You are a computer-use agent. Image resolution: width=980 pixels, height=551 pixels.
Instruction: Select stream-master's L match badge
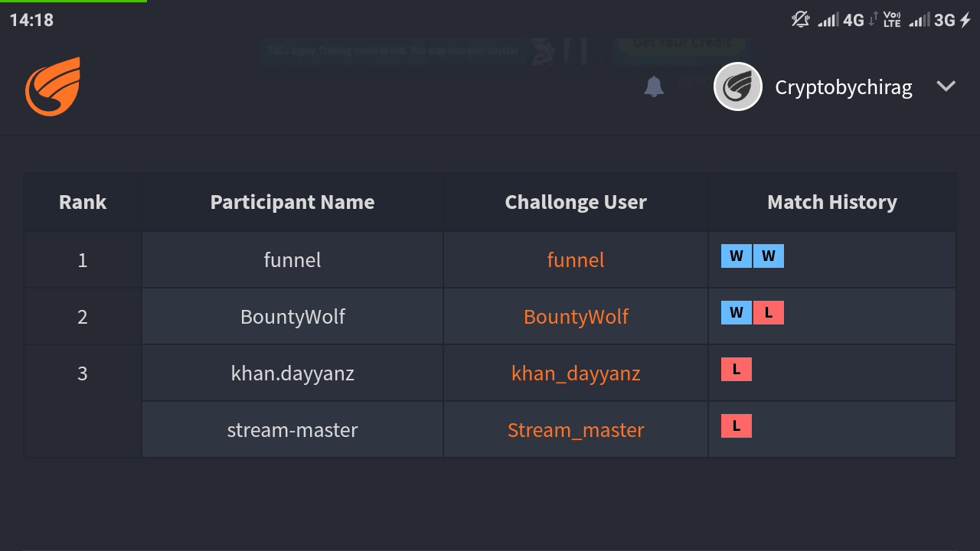click(737, 426)
